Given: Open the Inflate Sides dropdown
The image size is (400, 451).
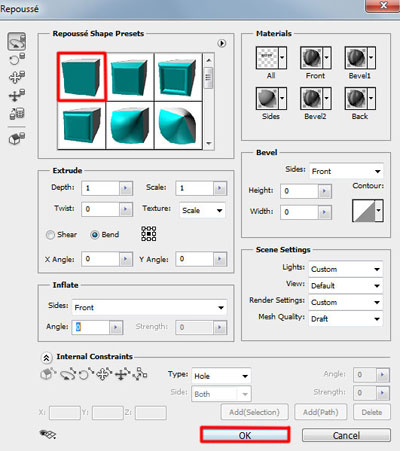Looking at the screenshot, I should [x=149, y=307].
